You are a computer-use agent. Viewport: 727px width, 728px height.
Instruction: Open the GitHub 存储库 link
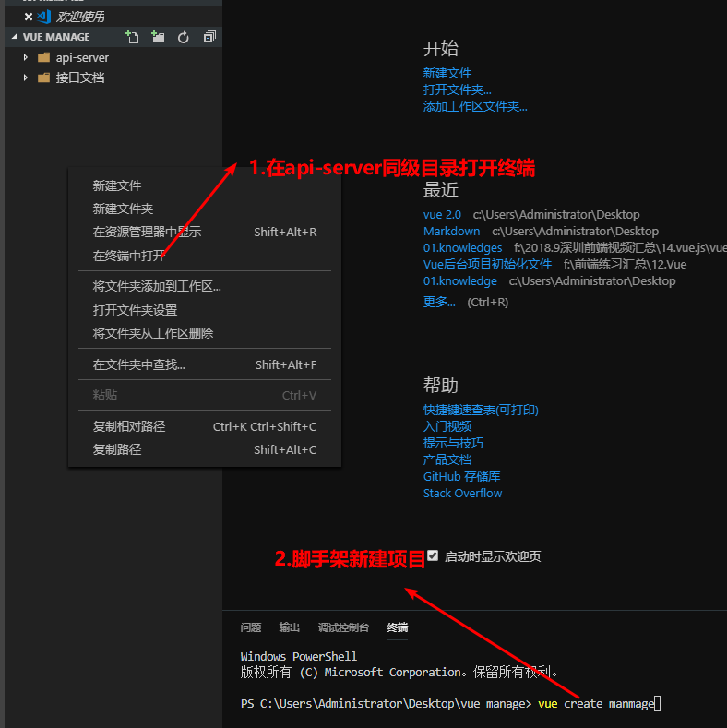tap(461, 477)
